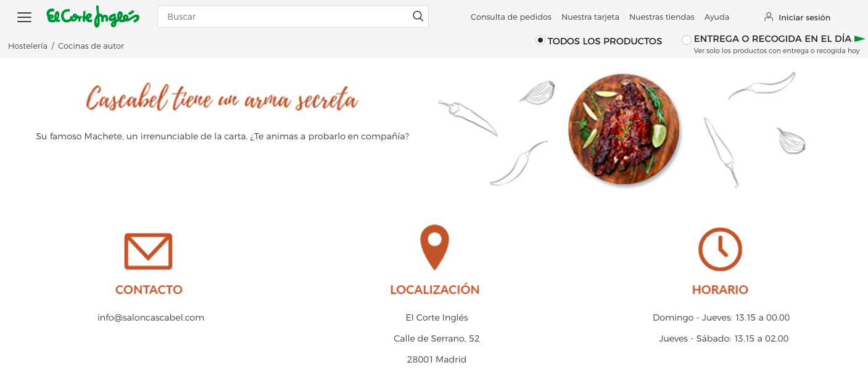This screenshot has width=868, height=373.
Task: Click the orange clock Horario icon
Action: (720, 249)
